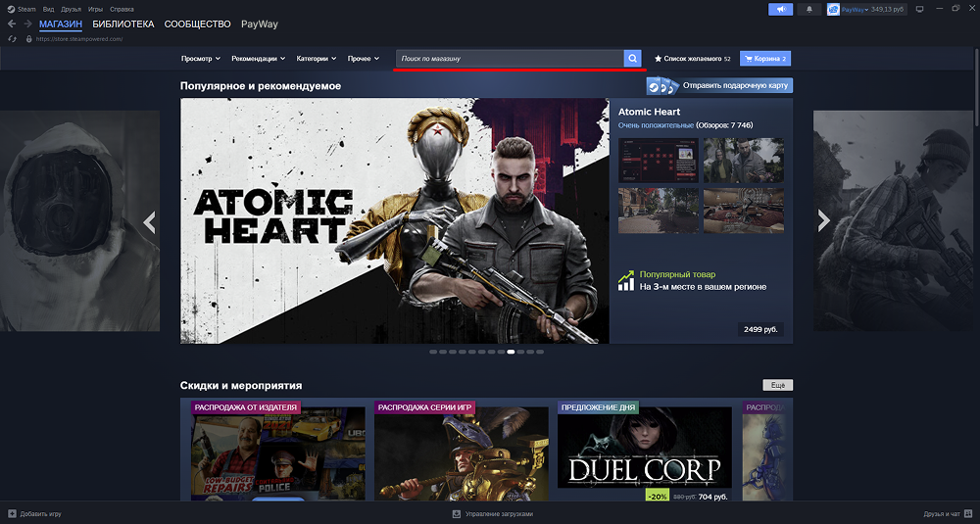Click the green chart icon by Популярный товар
980x524 pixels.
click(x=625, y=280)
